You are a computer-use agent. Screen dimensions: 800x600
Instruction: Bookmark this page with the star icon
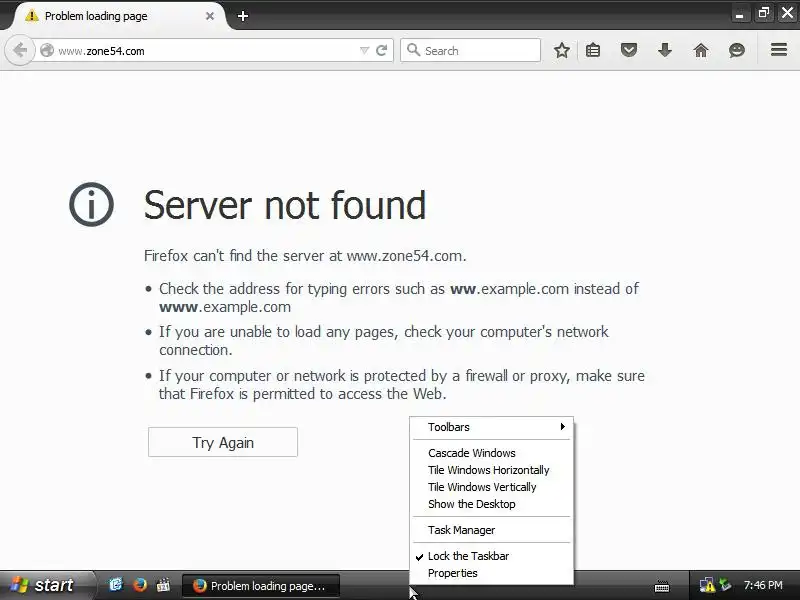pyautogui.click(x=562, y=51)
